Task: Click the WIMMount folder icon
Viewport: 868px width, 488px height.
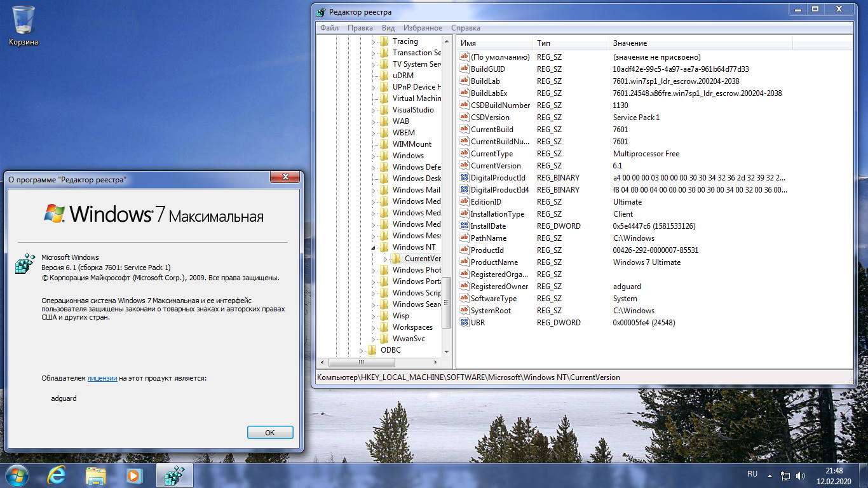Action: tap(383, 144)
